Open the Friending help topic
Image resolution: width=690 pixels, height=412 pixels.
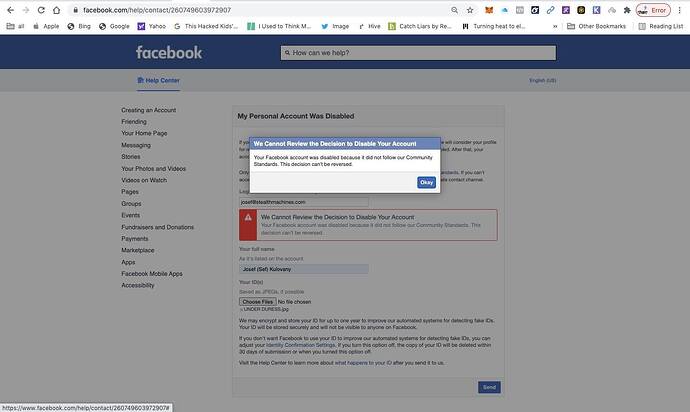coord(134,121)
